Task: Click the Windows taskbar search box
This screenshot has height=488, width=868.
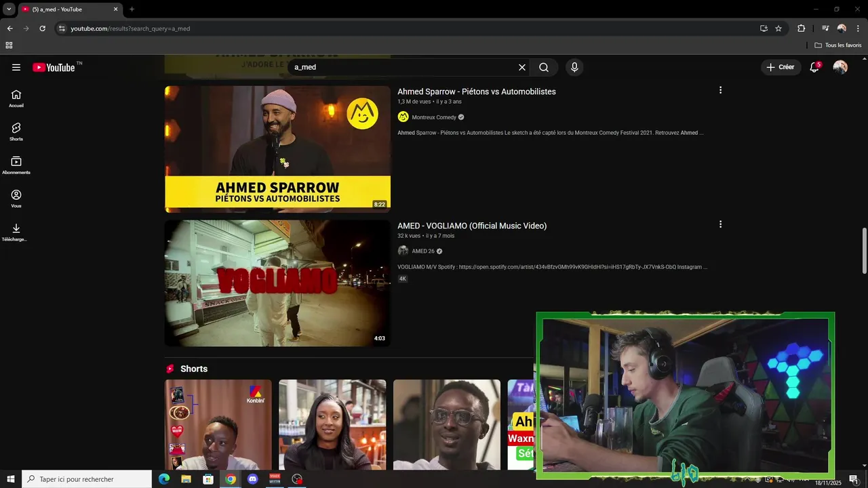Action: pos(87,479)
